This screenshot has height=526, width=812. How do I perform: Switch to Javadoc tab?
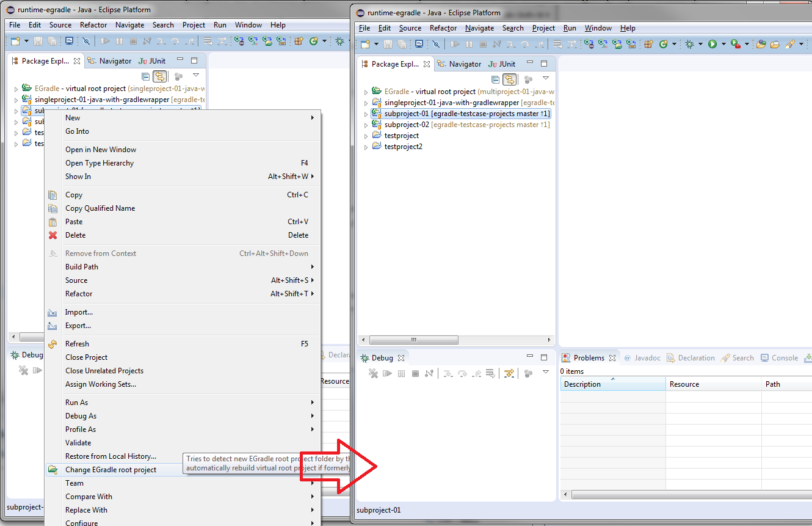tap(642, 358)
